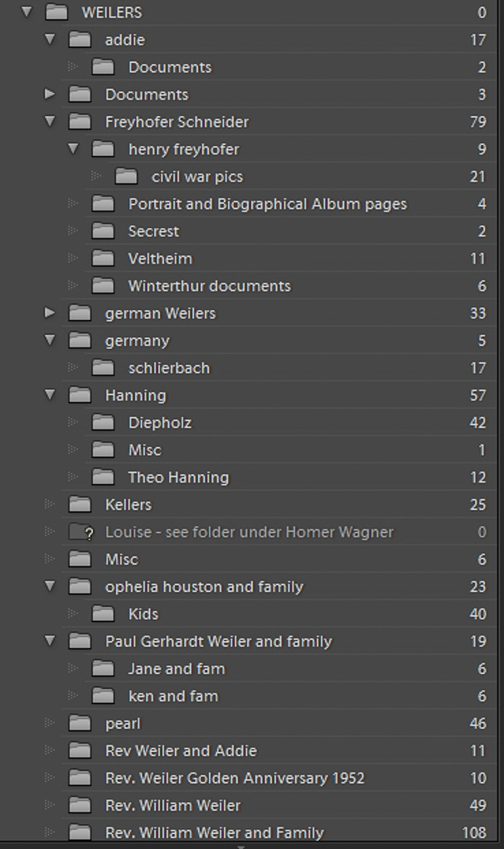Screen dimensions: 504x849
Task: Click the Veltheim folder icon
Action: (x=103, y=259)
